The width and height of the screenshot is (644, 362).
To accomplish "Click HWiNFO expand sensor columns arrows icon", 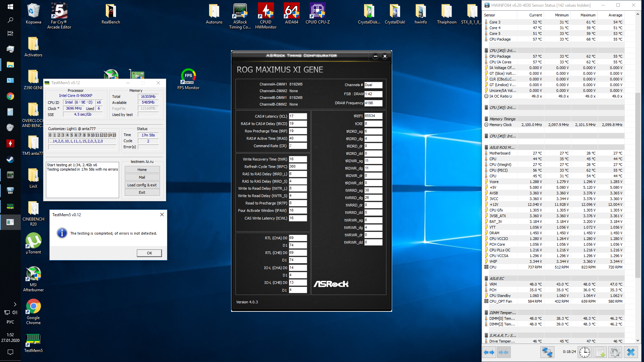I will pos(489,352).
